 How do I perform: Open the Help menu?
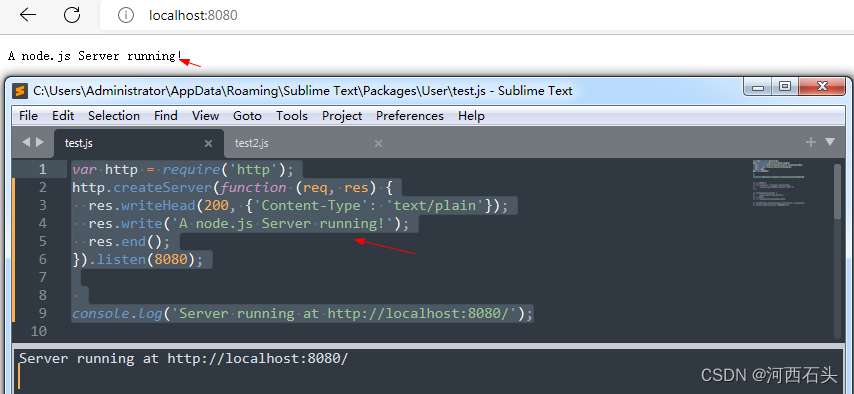(471, 116)
